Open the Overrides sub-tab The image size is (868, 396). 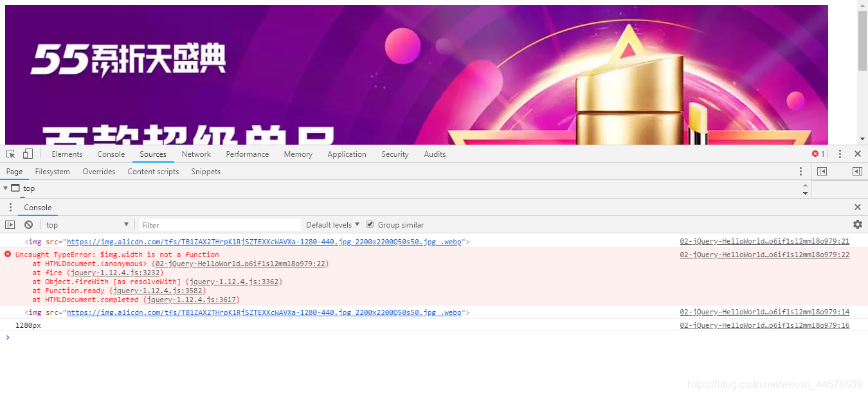99,172
